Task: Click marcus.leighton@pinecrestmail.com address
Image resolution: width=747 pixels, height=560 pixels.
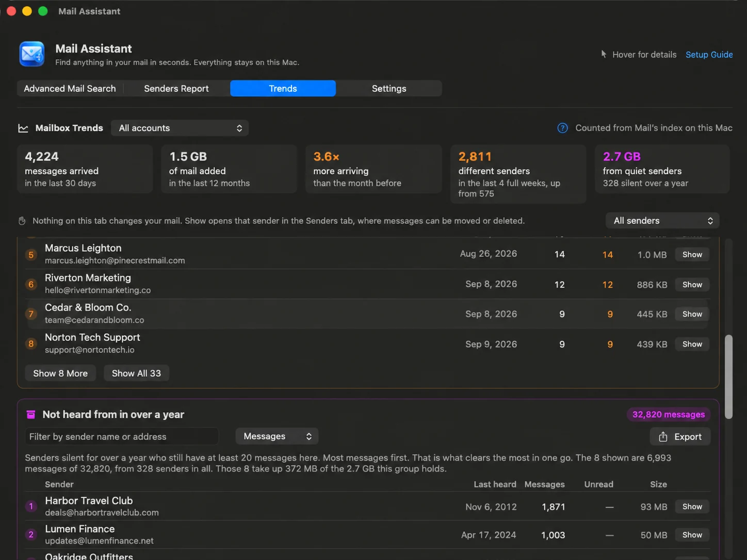Action: tap(115, 261)
